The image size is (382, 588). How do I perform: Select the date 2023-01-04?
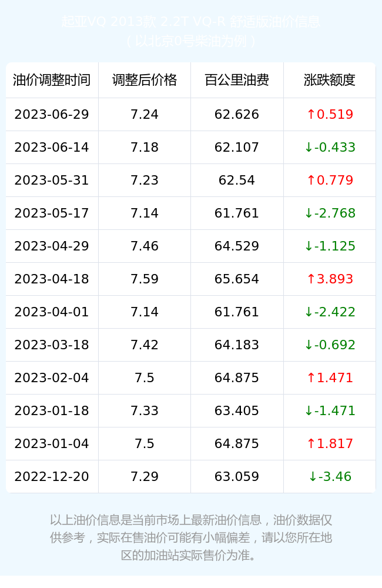[x=52, y=443]
